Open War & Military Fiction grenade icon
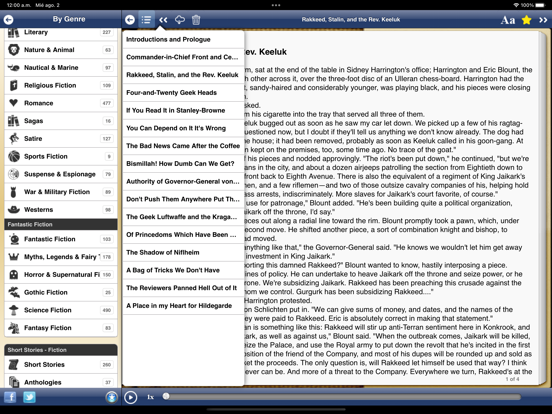This screenshot has width=552, height=414. [14, 192]
